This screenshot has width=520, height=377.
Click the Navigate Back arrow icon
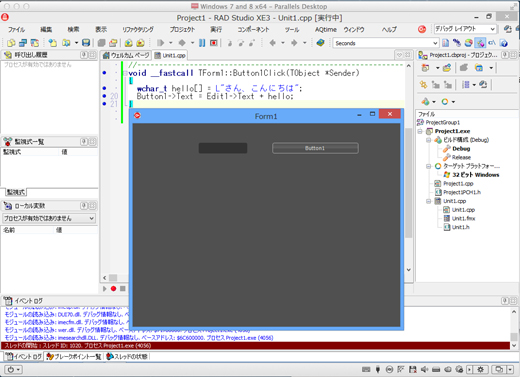pos(273,43)
